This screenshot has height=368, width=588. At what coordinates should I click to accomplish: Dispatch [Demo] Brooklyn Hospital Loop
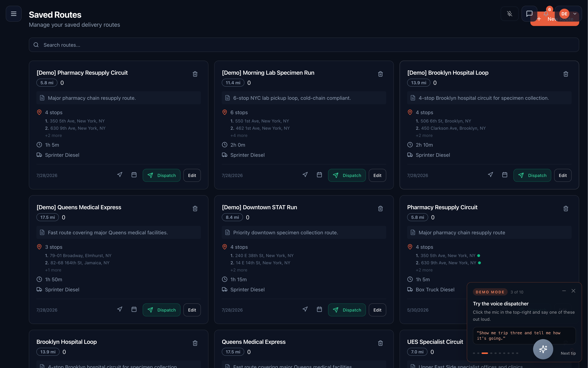532,176
